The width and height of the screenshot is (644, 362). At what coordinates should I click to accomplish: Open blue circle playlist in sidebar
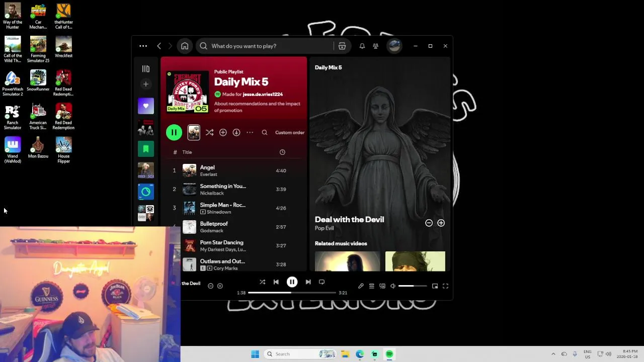[146, 192]
